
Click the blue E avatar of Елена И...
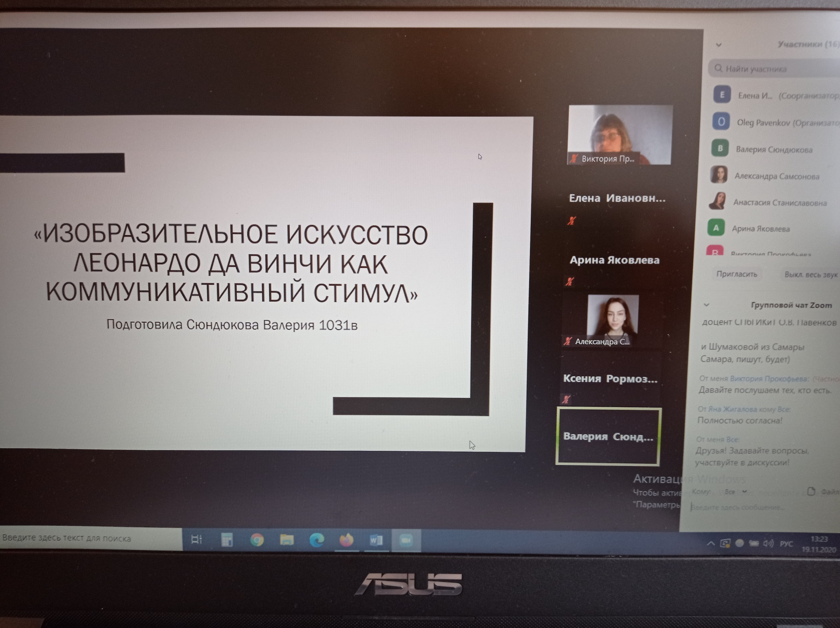coord(722,95)
